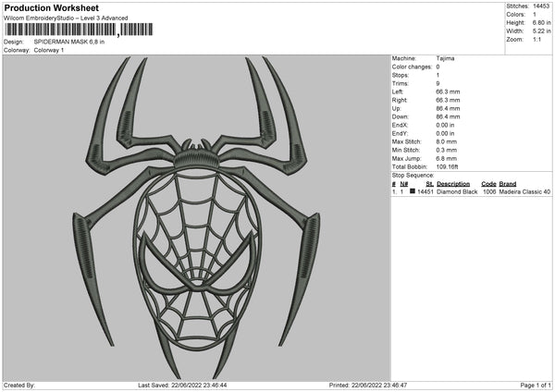Image resolution: width=555 pixels, height=392 pixels.
Task: Click the Created By label
Action: [19, 385]
